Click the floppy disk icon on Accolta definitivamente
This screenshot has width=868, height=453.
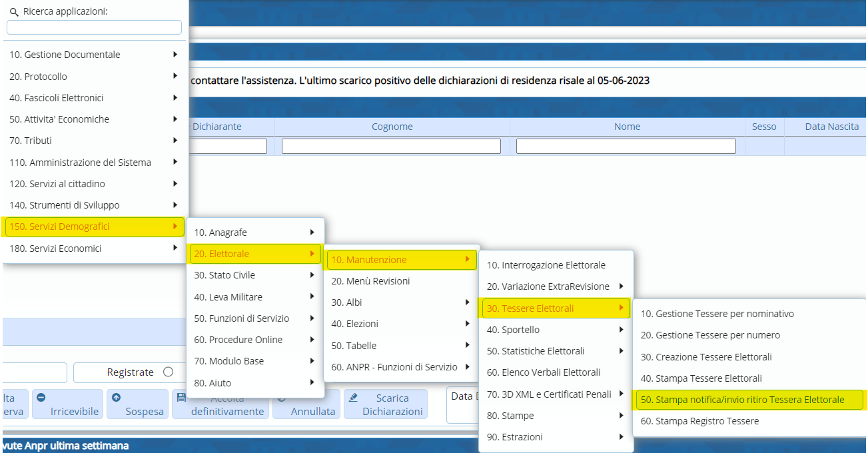click(x=181, y=398)
